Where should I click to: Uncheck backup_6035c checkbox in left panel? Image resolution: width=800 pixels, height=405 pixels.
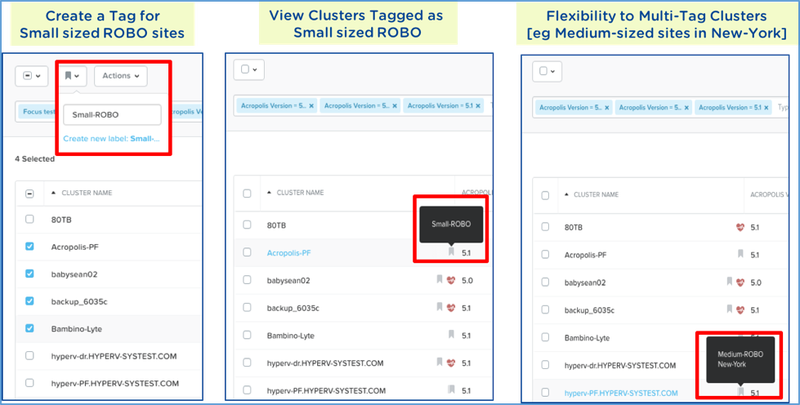point(30,301)
